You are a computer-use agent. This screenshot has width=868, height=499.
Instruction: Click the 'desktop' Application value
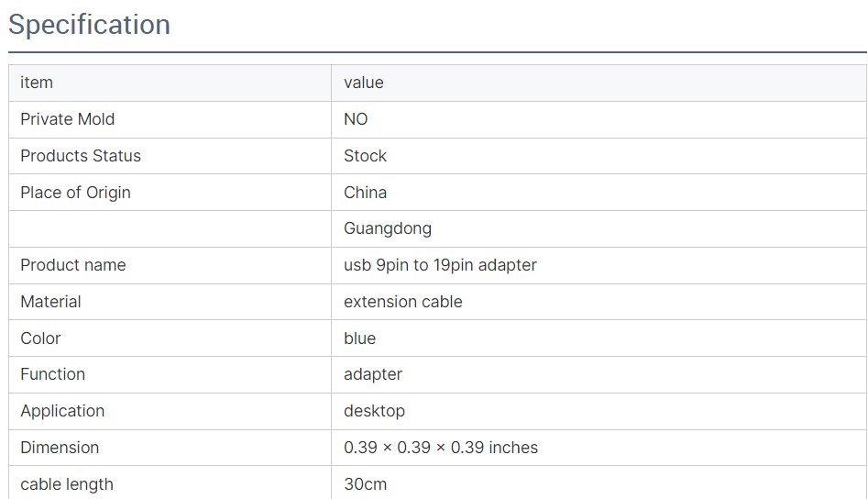click(374, 411)
